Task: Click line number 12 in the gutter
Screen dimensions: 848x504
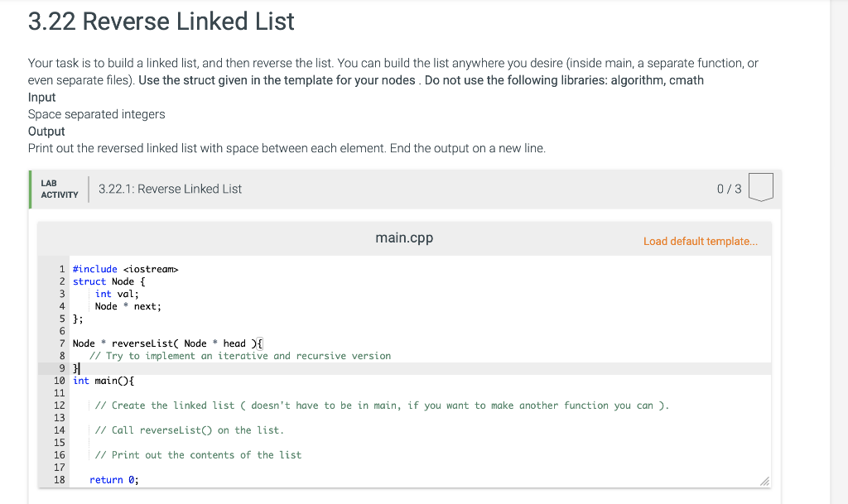Action: [60, 406]
